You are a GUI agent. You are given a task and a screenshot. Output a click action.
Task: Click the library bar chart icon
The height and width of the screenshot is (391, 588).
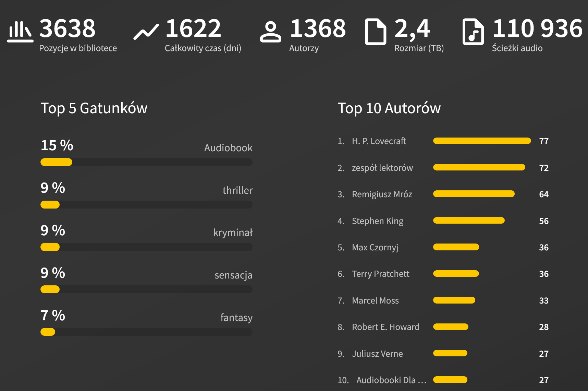click(20, 32)
